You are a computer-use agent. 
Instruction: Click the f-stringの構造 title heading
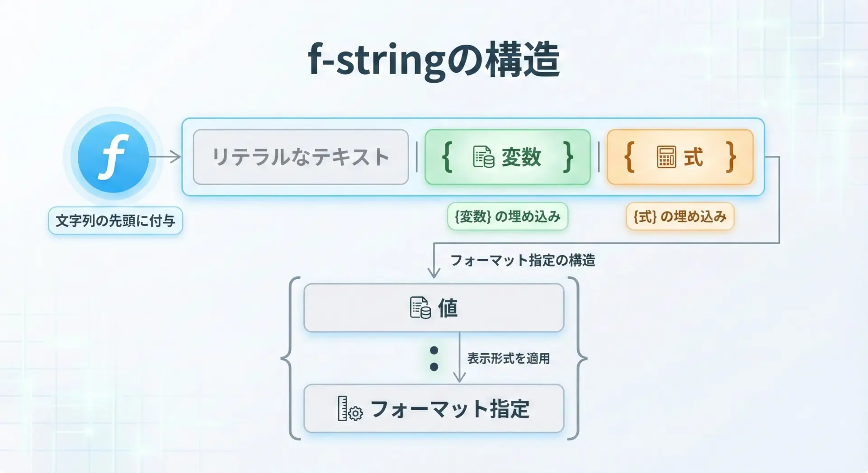[x=434, y=60]
